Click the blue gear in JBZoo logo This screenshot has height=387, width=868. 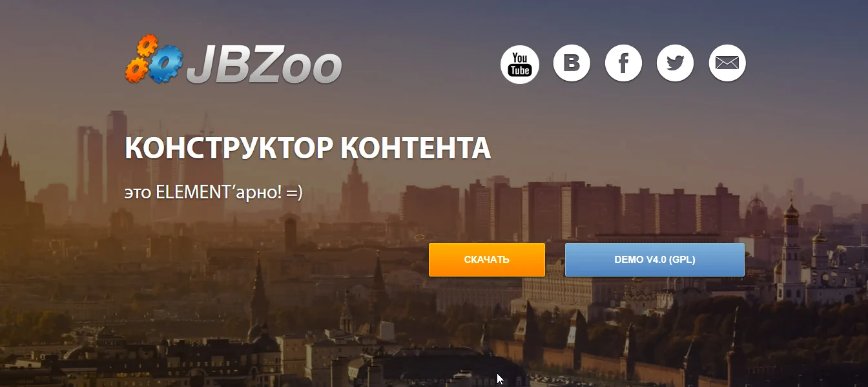point(167,63)
